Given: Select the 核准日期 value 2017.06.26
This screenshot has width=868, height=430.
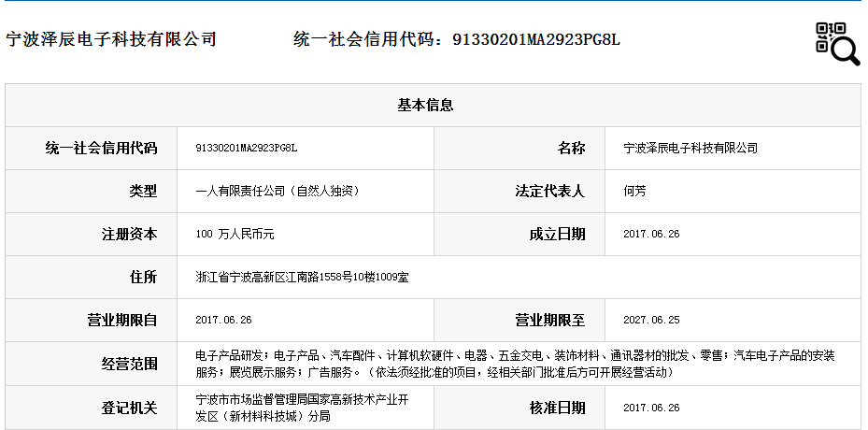Looking at the screenshot, I should click(651, 408).
